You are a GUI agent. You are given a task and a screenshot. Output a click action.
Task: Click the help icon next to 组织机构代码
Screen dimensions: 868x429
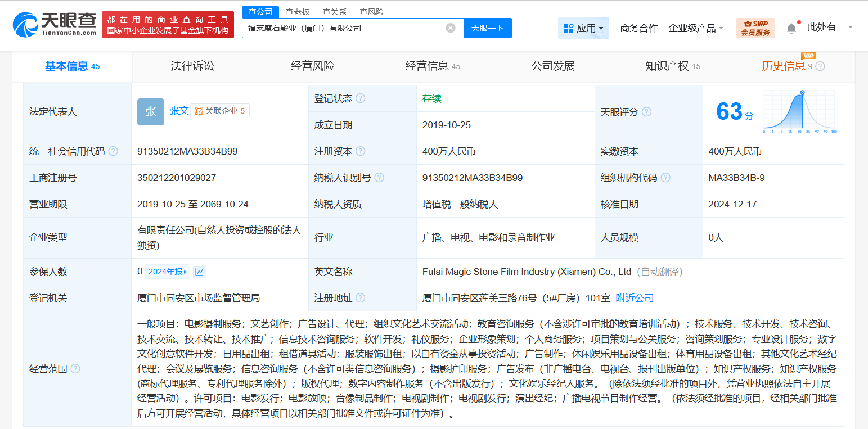coord(665,178)
